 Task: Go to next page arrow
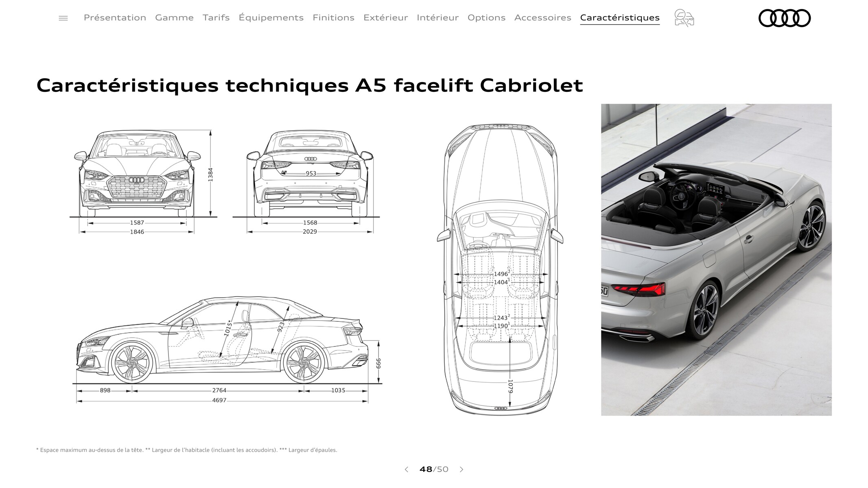click(x=461, y=469)
